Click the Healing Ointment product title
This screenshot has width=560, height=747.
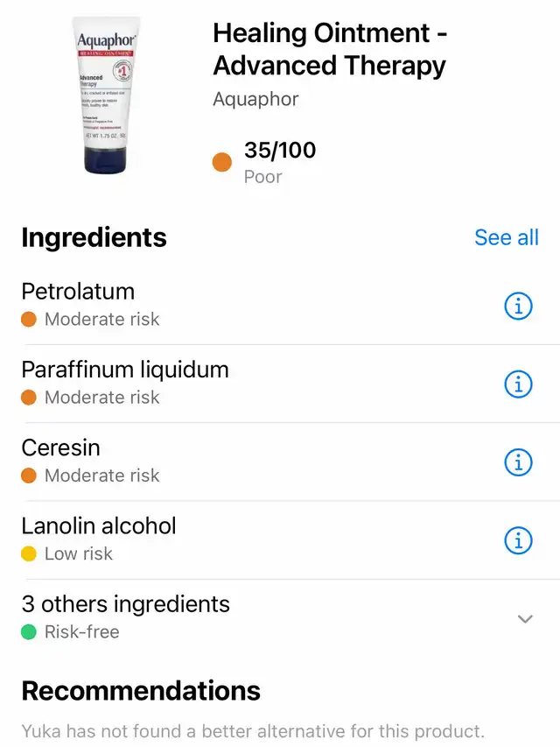[330, 49]
